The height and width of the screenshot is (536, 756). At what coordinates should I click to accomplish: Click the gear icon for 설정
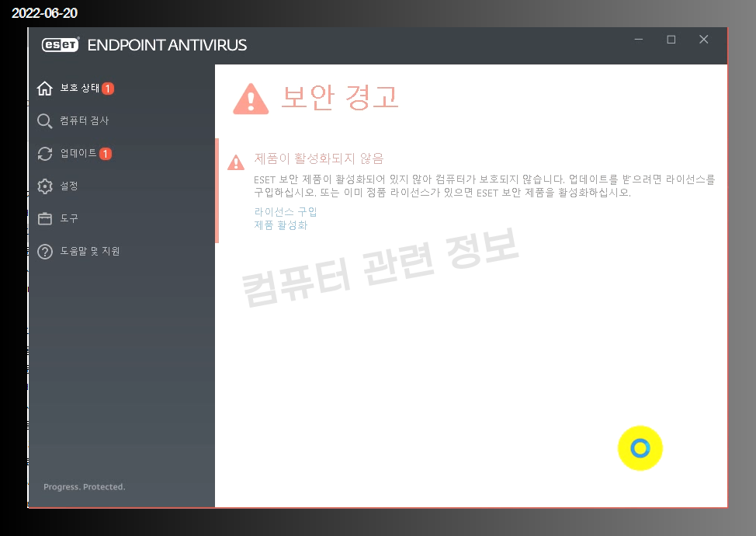pyautogui.click(x=45, y=186)
